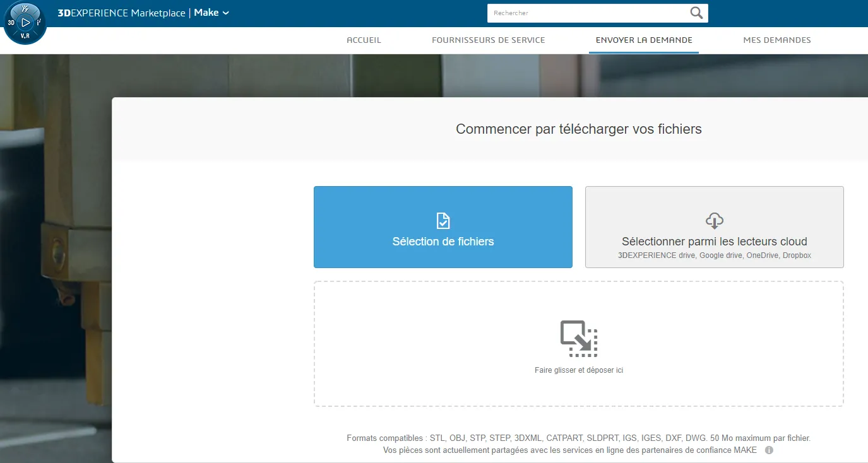Click the compass top social quadrant
The image size is (868, 463).
(x=25, y=8)
